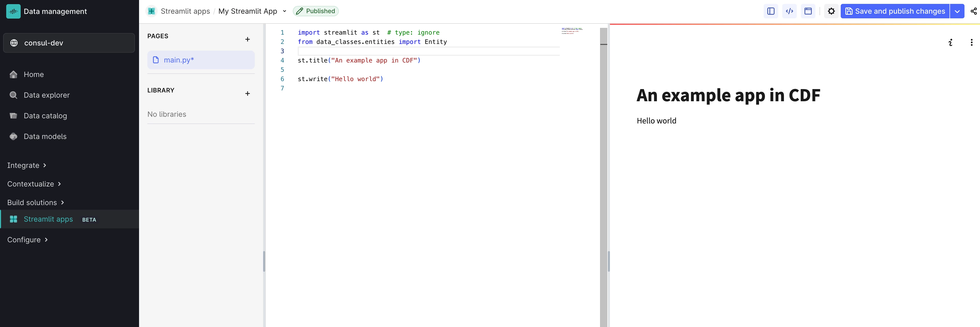
Task: Click Save and publish changes
Action: (x=895, y=11)
